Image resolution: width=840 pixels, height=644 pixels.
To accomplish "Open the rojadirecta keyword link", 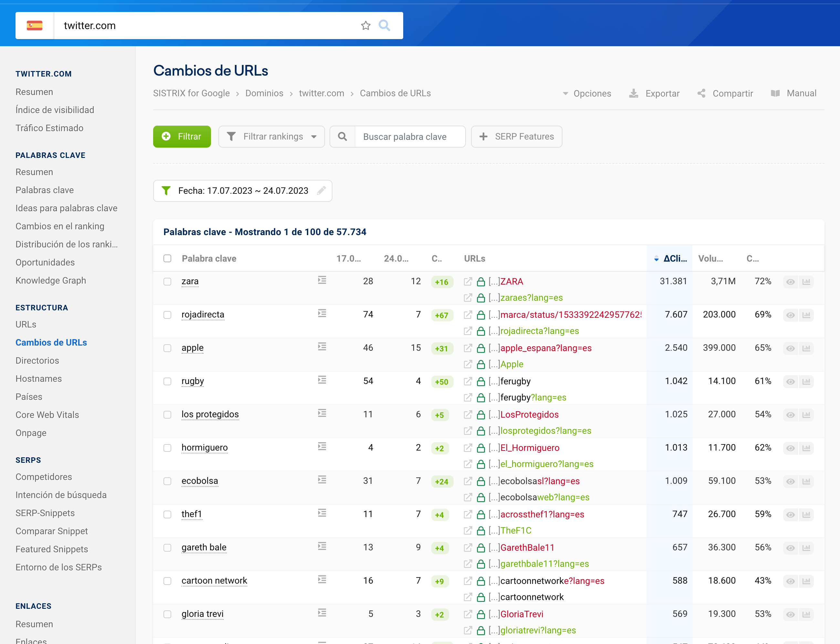I will tap(203, 315).
